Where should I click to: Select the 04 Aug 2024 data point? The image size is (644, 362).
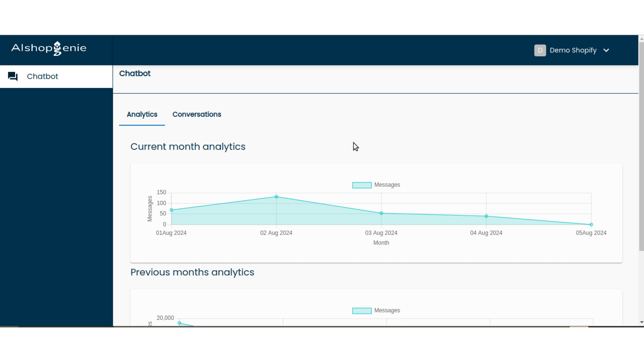[x=486, y=216]
